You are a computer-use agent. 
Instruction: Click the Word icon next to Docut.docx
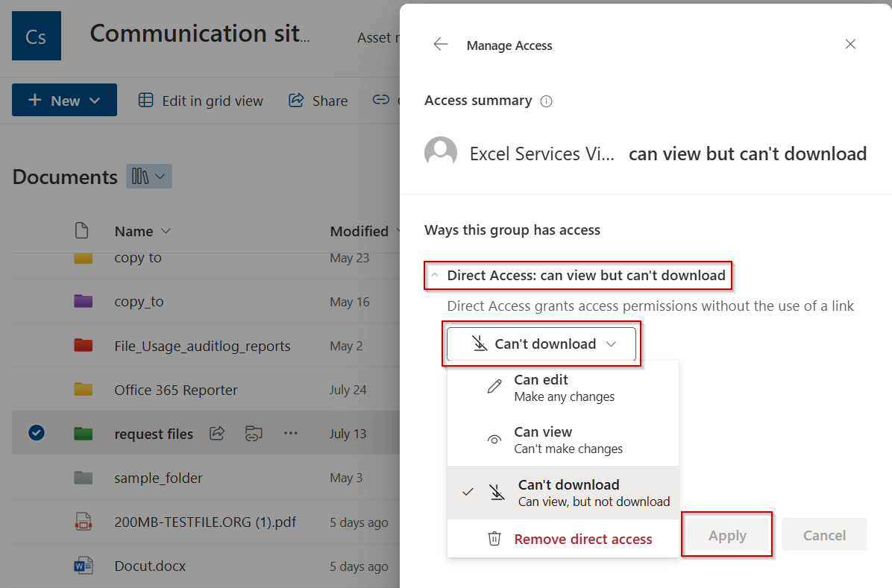[83, 566]
